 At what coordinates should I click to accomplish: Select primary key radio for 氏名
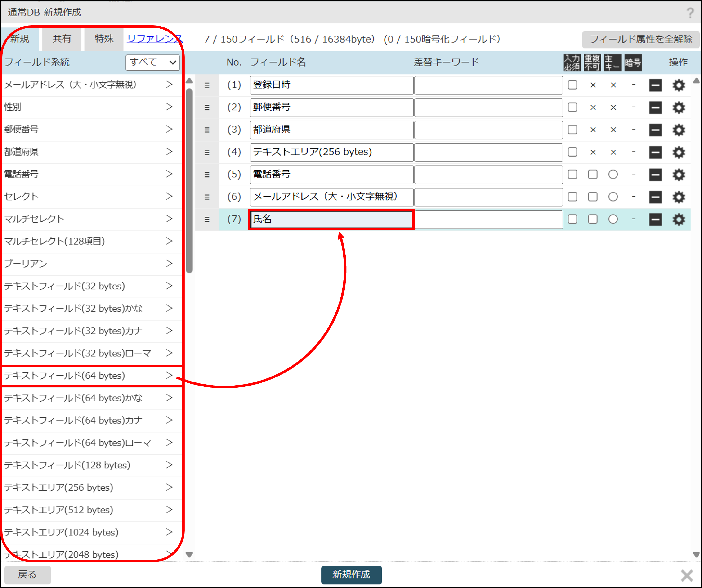click(x=613, y=219)
